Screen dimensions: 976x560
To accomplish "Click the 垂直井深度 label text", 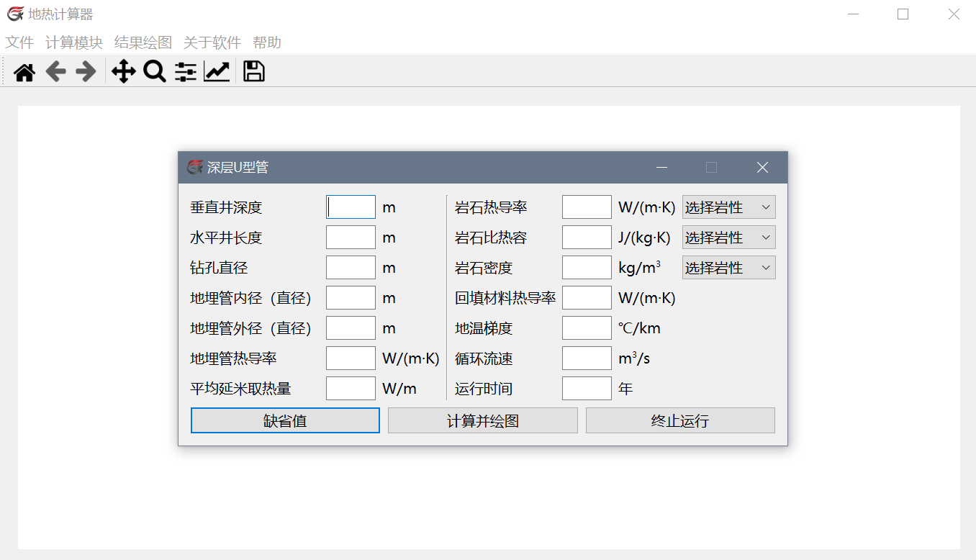I will tap(226, 207).
